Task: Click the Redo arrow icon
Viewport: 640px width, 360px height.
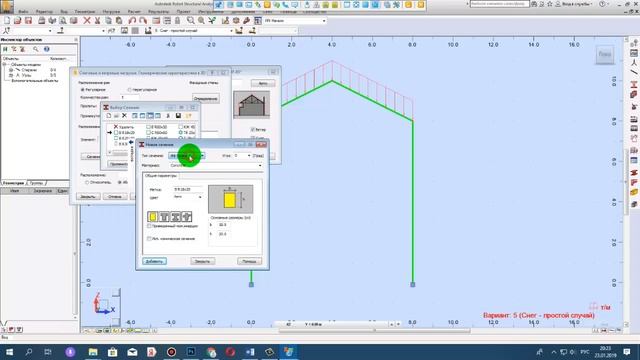Action: click(x=143, y=20)
